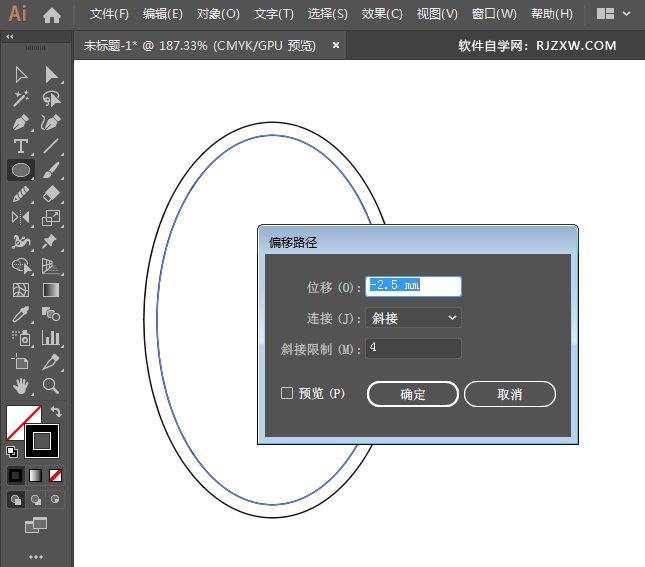Screen dimensions: 645x567
Task: Switch to Draw Inside mode
Action: [x=55, y=500]
